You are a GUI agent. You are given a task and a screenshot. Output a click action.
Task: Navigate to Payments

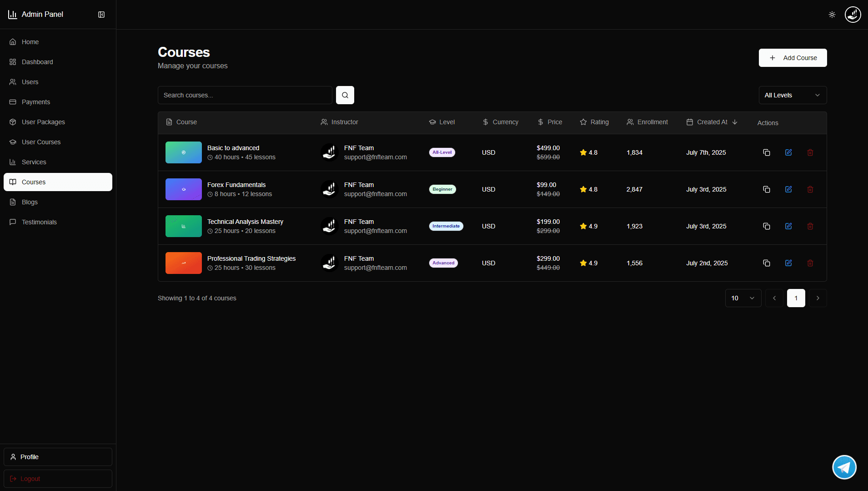click(x=58, y=102)
